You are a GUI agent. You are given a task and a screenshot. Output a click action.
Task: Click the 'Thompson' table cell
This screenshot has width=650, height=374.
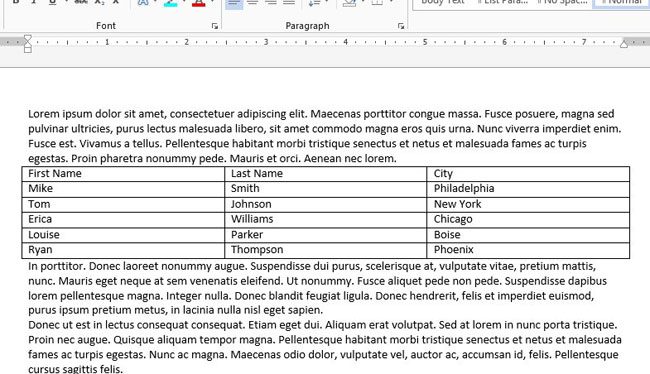325,250
